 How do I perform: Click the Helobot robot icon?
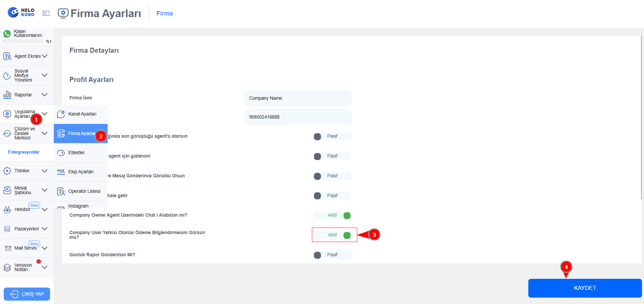(7, 210)
